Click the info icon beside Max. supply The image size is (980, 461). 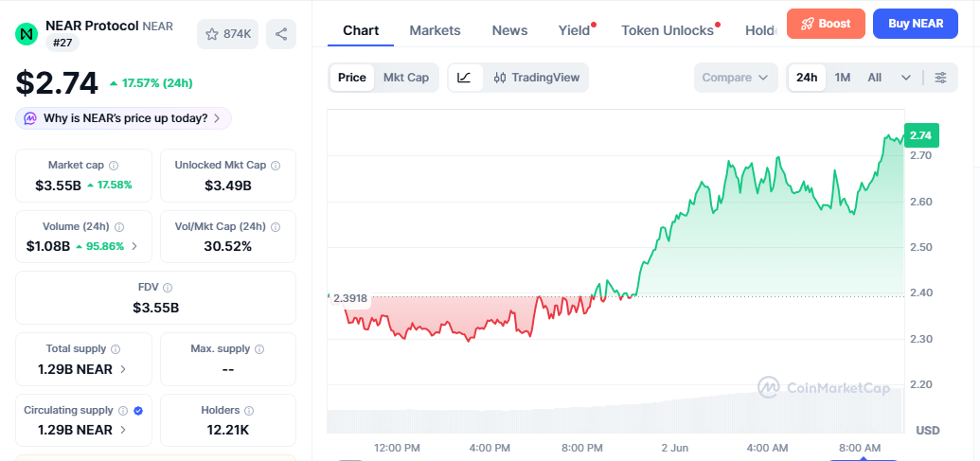[x=259, y=349]
